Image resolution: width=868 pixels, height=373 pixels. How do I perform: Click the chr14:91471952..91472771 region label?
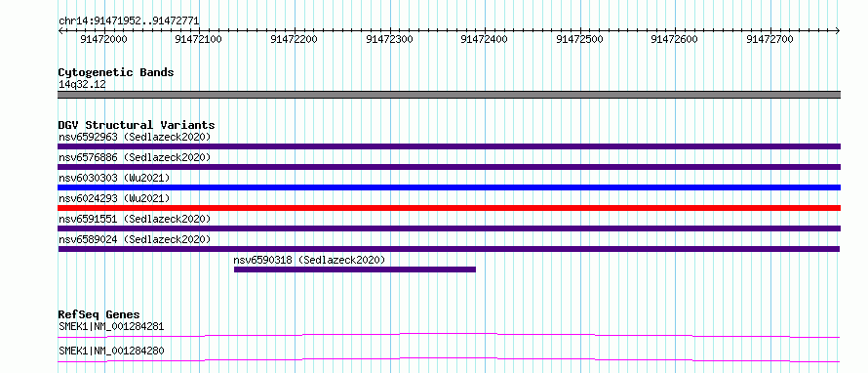[x=129, y=21]
